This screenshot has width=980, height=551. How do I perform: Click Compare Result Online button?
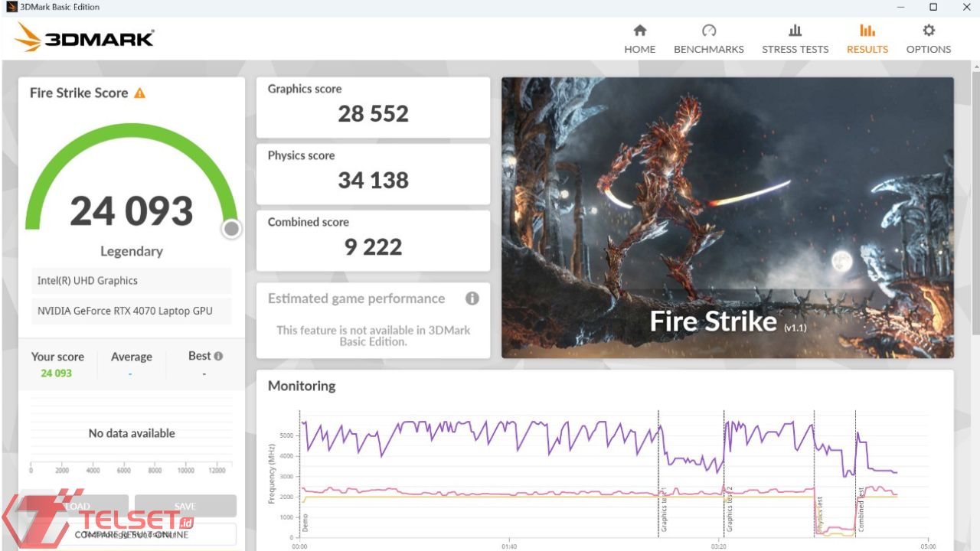(x=132, y=534)
